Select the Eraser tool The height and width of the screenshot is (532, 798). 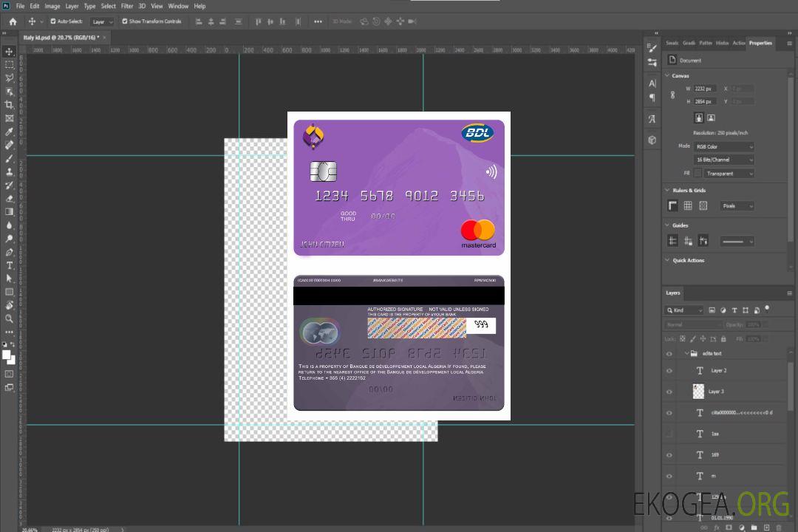(x=9, y=199)
